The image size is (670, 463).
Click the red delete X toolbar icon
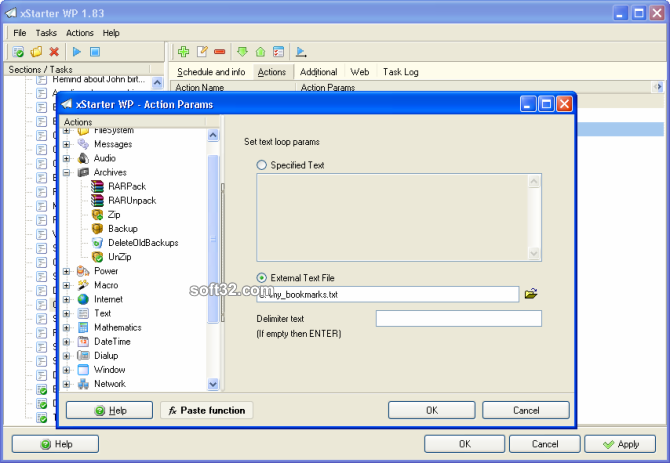click(54, 52)
